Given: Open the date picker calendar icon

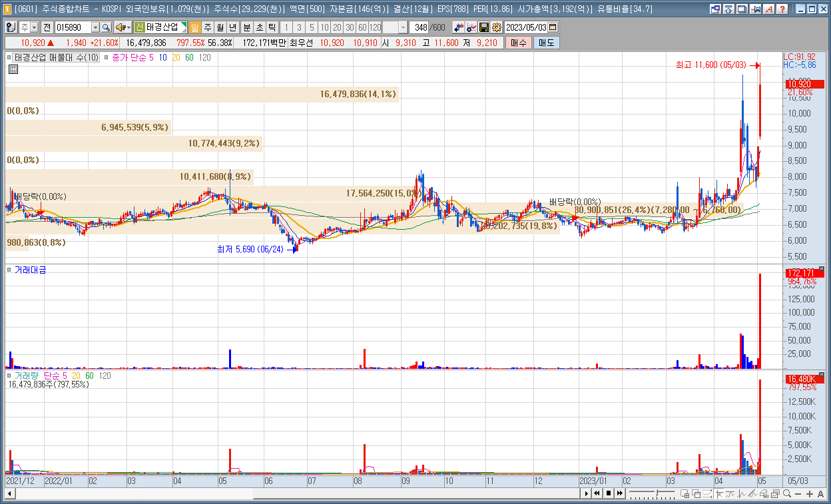Looking at the screenshot, I should 553,27.
